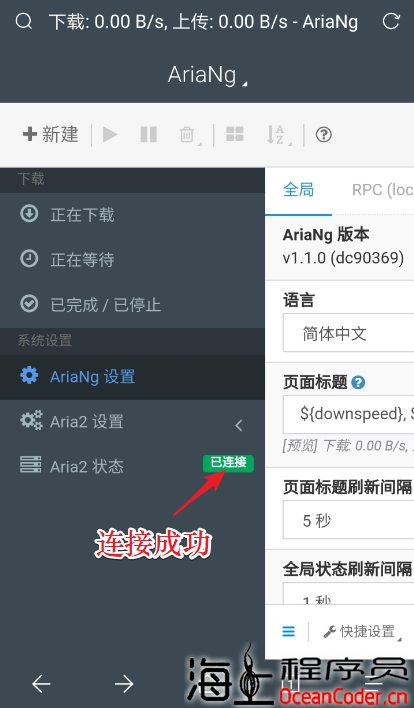The image size is (414, 708).
Task: Click the download arrow icon beside 正在下载
Action: click(29, 214)
